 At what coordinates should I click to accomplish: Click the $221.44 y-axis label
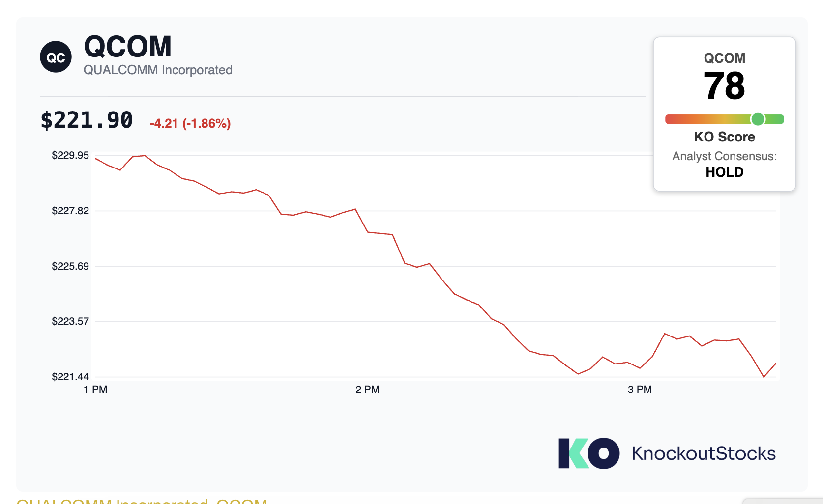point(70,377)
